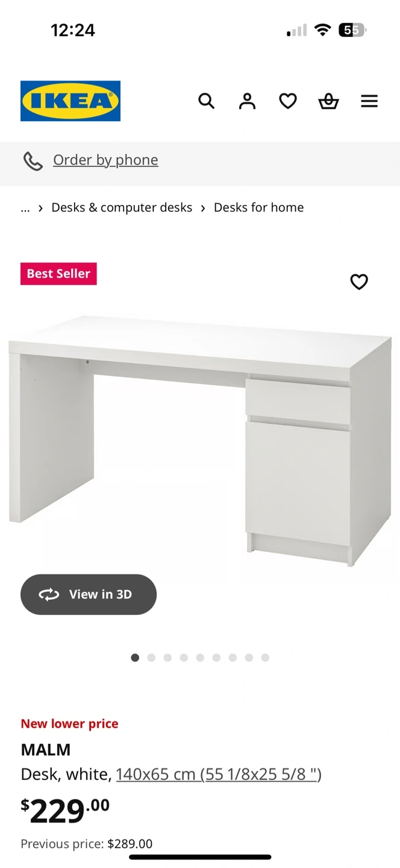Tap the battery indicator in status bar
The height and width of the screenshot is (868, 400).
point(352,30)
